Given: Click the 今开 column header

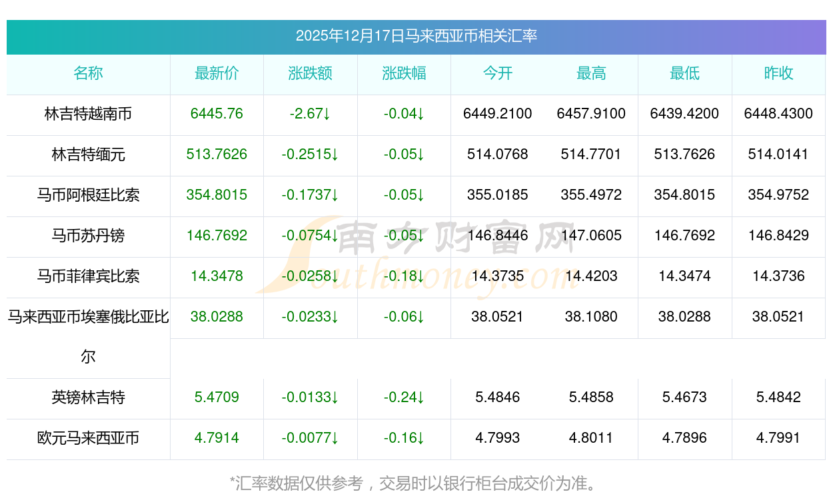Looking at the screenshot, I should coord(497,73).
